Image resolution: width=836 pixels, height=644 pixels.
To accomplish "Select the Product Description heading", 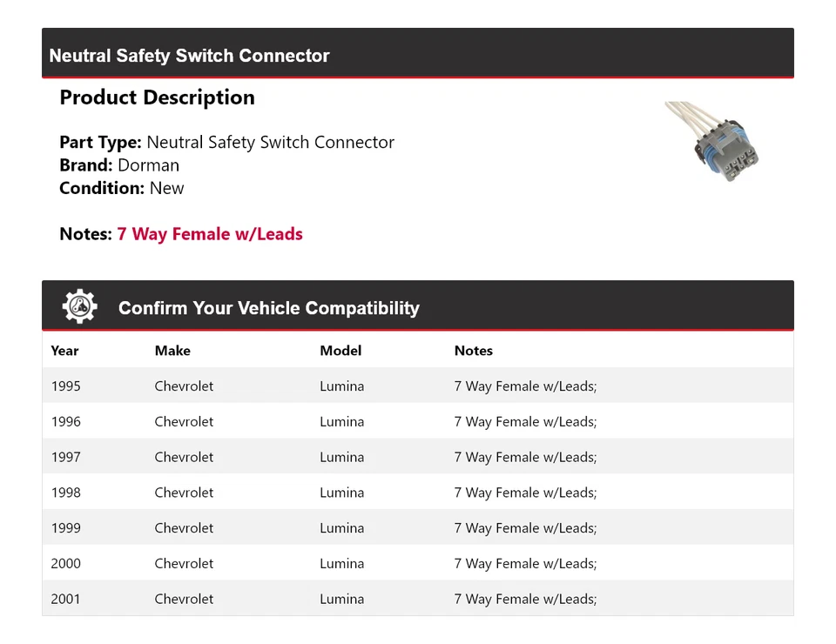I will tap(157, 97).
